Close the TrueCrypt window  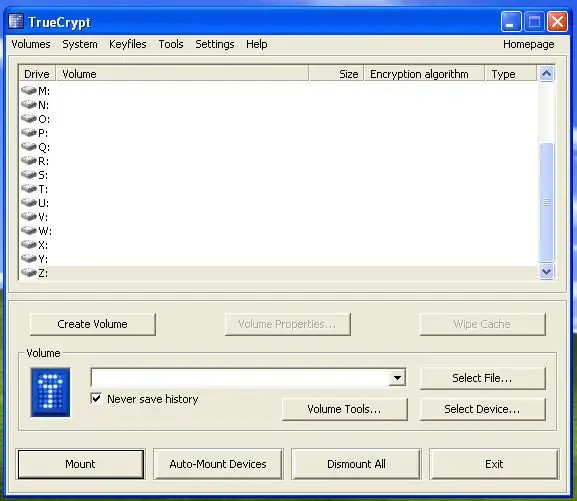point(557,21)
